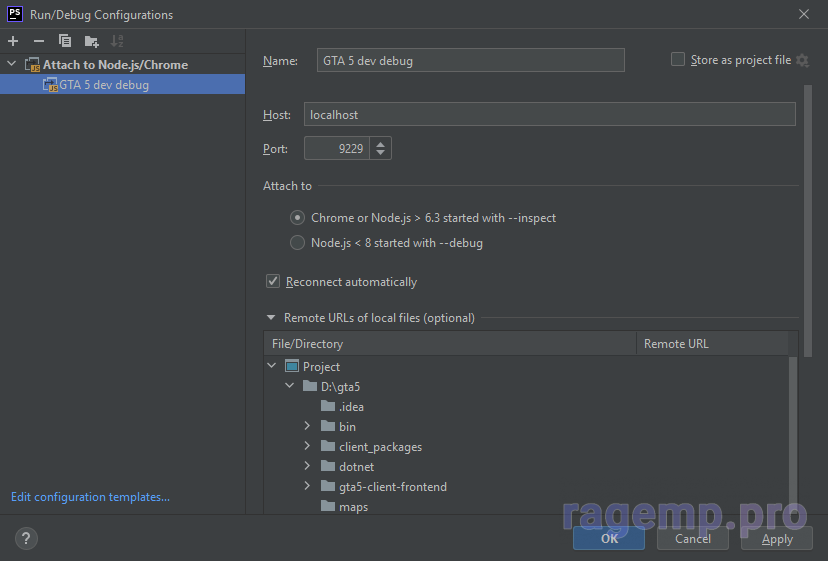Image resolution: width=828 pixels, height=561 pixels.
Task: Click the Project module icon
Action: click(291, 366)
